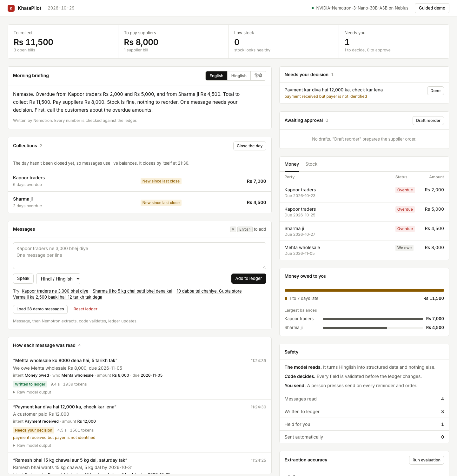The image size is (457, 476).
Task: Open the Hindi / Hinglish language dropdown
Action: point(58,279)
